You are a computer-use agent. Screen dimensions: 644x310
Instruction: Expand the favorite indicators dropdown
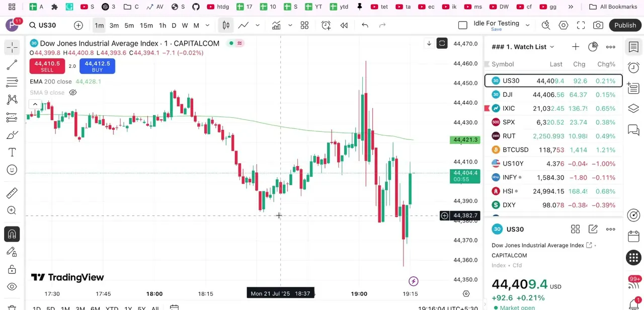(x=290, y=25)
